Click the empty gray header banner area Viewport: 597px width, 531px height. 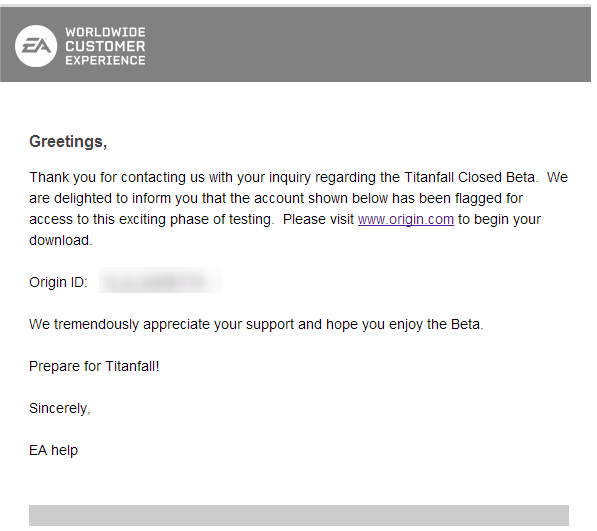366,45
